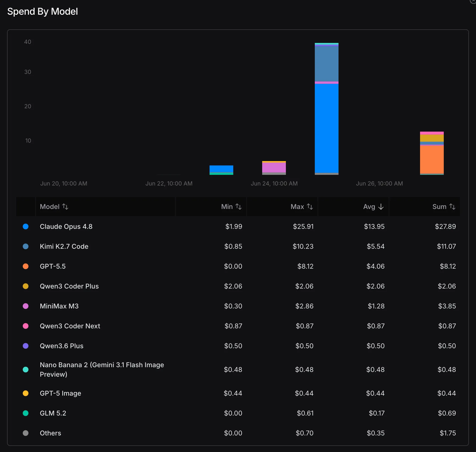Select the MiniMax M3 model name
476x452 pixels.
click(59, 306)
